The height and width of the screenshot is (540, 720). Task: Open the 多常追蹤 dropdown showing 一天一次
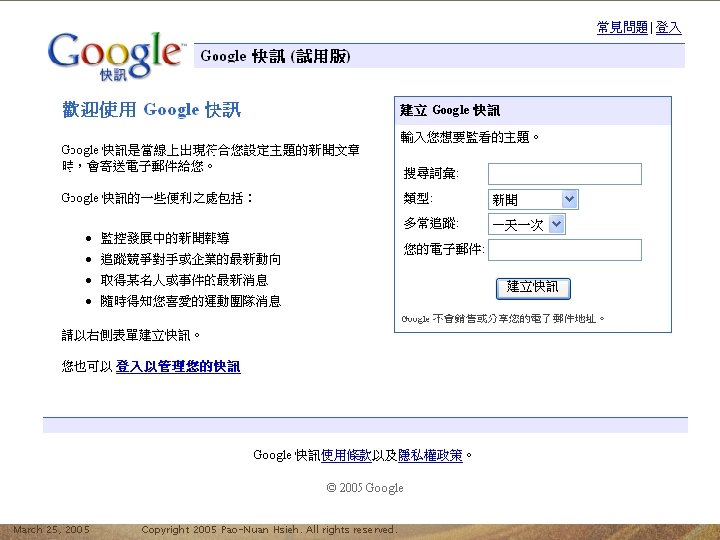[526, 224]
